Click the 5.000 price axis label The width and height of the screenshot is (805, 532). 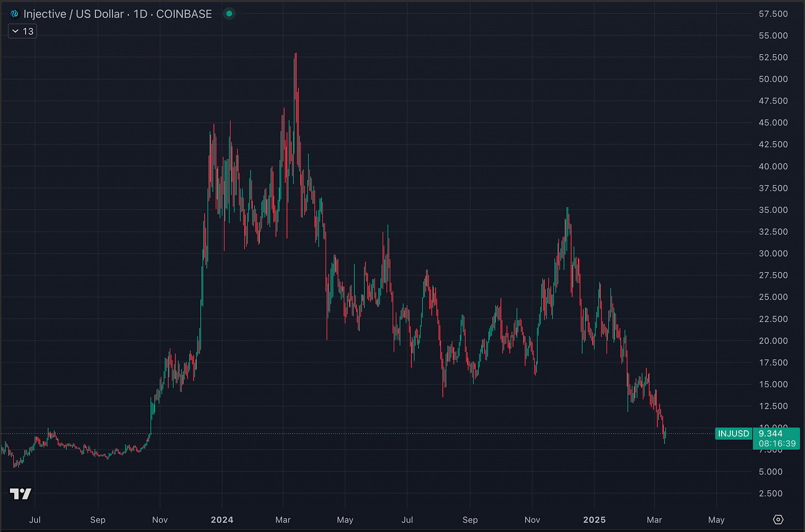point(771,472)
